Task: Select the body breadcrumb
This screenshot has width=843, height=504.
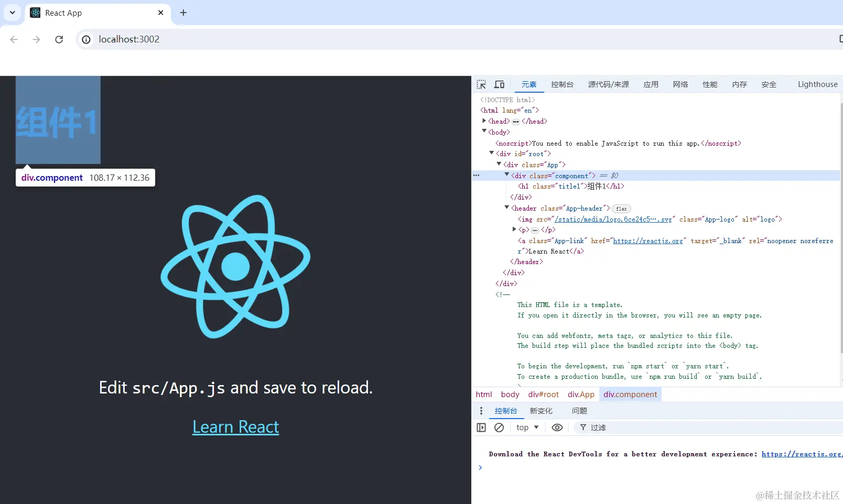Action: coord(510,395)
